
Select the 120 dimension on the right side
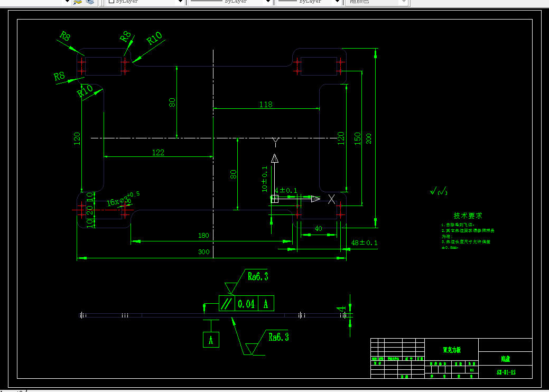341,138
